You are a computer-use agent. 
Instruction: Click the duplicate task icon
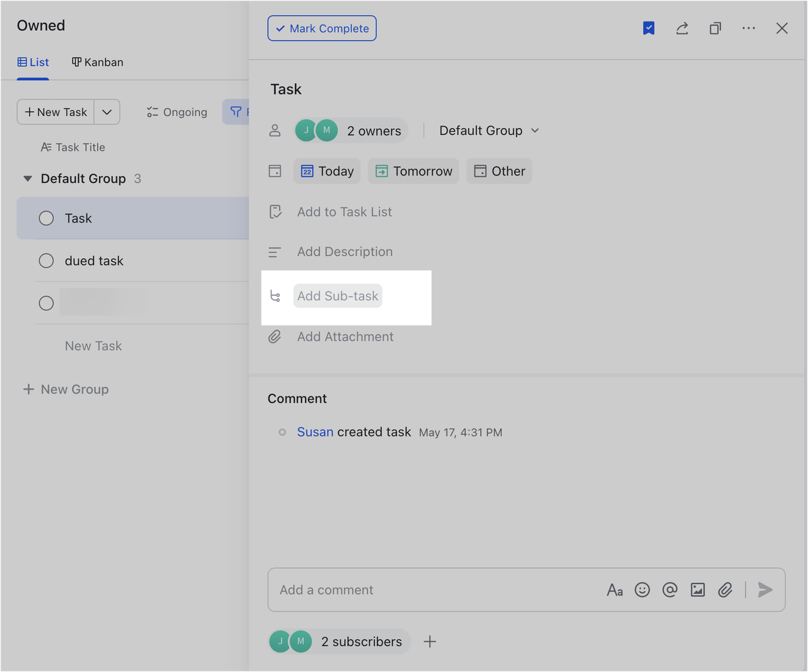pos(715,28)
